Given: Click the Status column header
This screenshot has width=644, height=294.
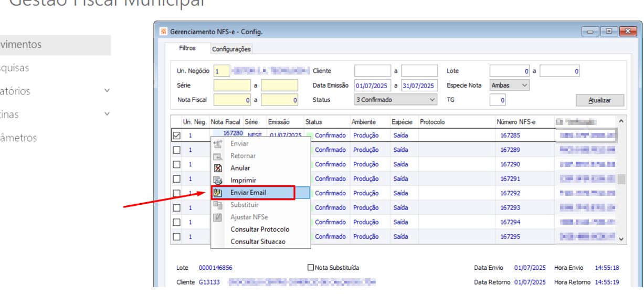Looking at the screenshot, I should 326,122.
